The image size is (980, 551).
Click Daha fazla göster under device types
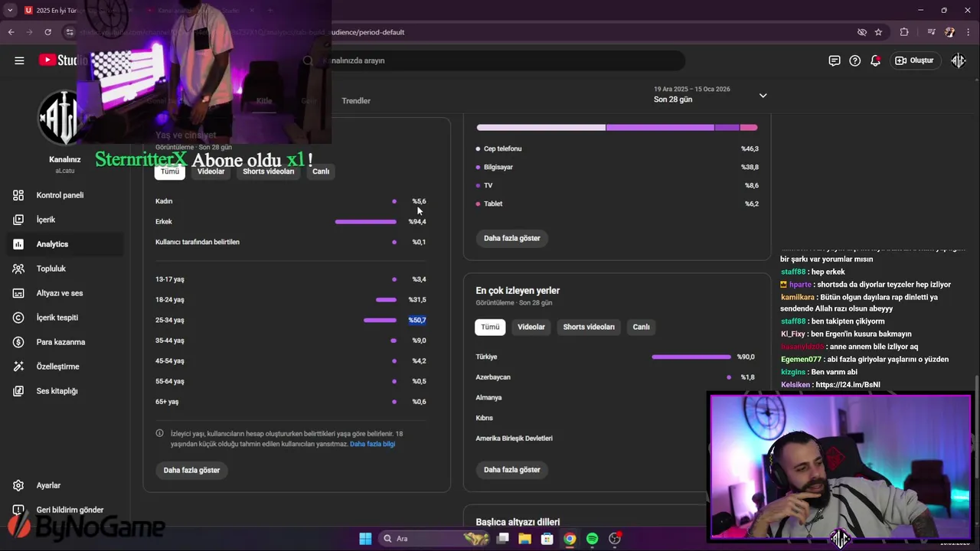coord(512,238)
